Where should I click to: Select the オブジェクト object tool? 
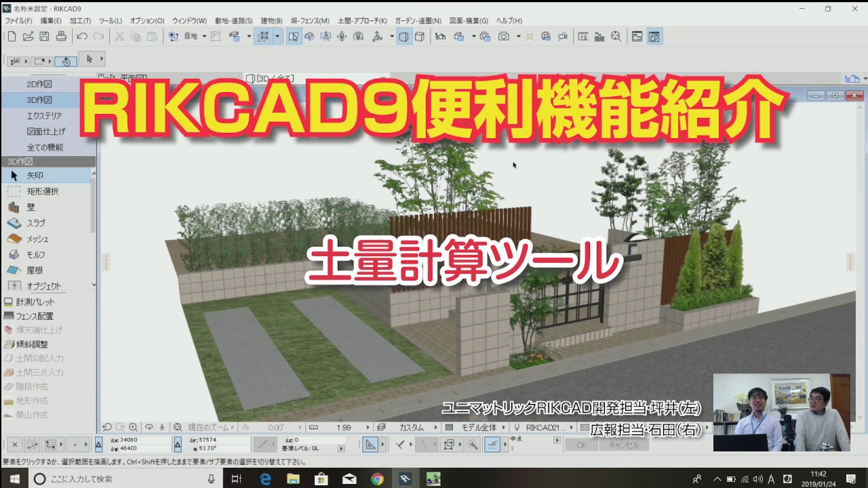tap(47, 285)
